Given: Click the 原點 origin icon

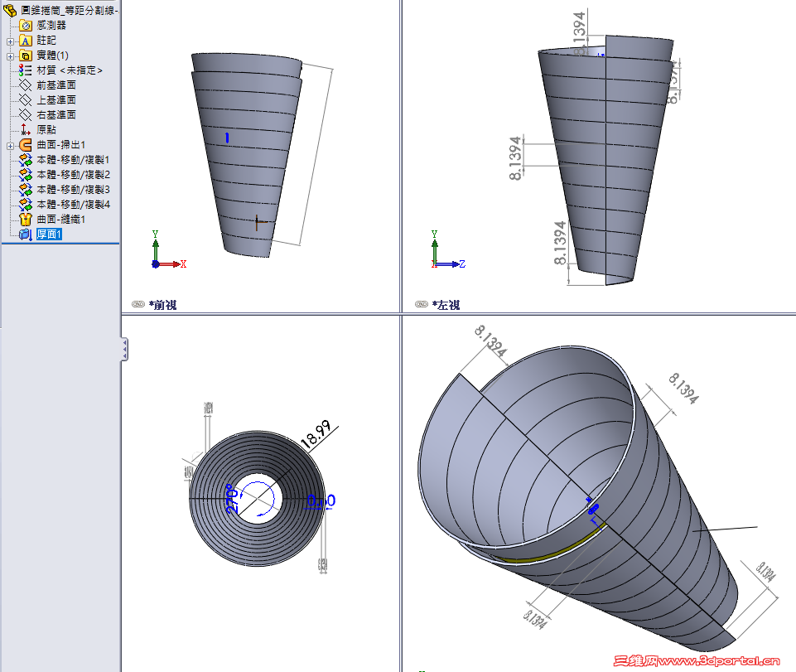Looking at the screenshot, I should (26, 129).
